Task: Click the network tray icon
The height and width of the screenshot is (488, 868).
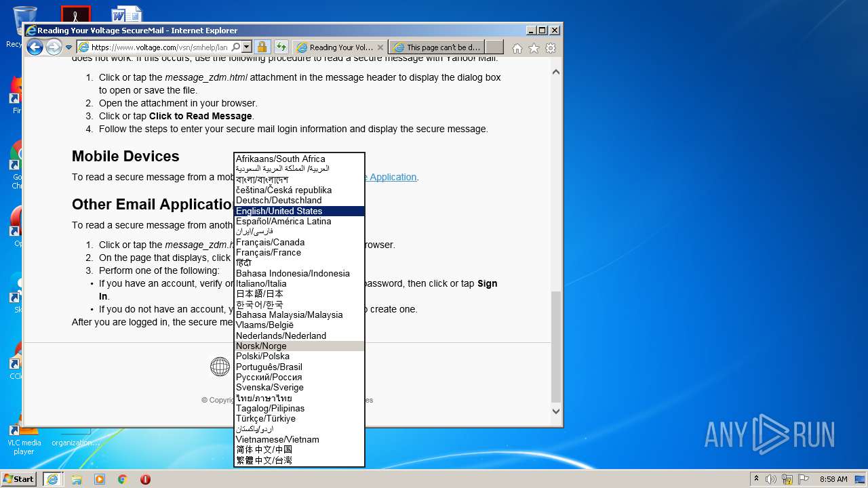Action: [x=787, y=479]
